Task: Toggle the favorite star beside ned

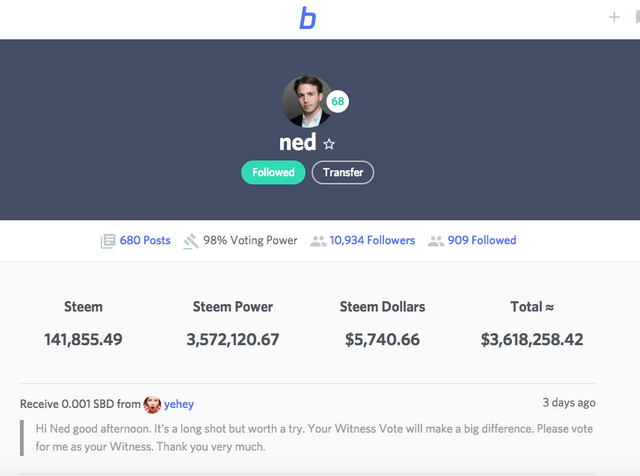Action: tap(330, 144)
